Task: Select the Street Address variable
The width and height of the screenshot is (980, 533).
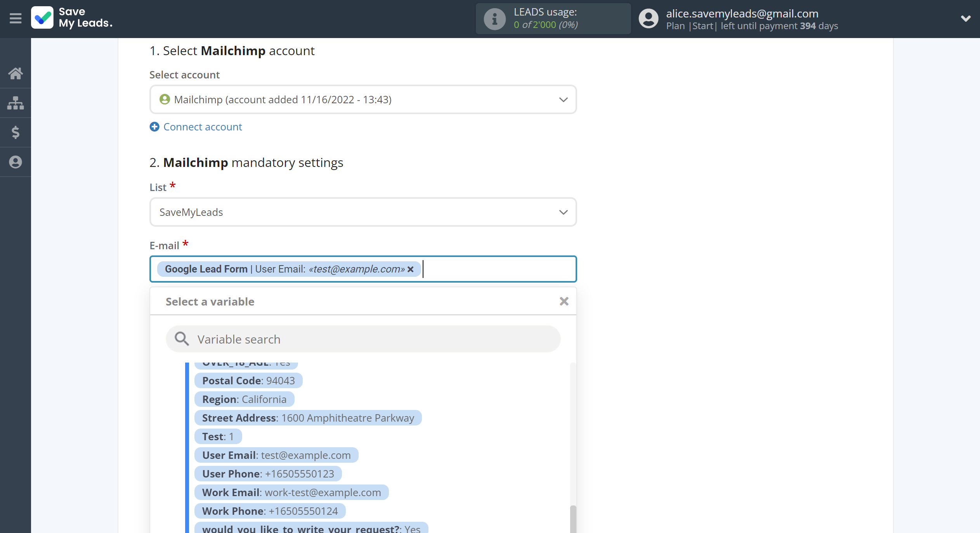Action: 308,418
